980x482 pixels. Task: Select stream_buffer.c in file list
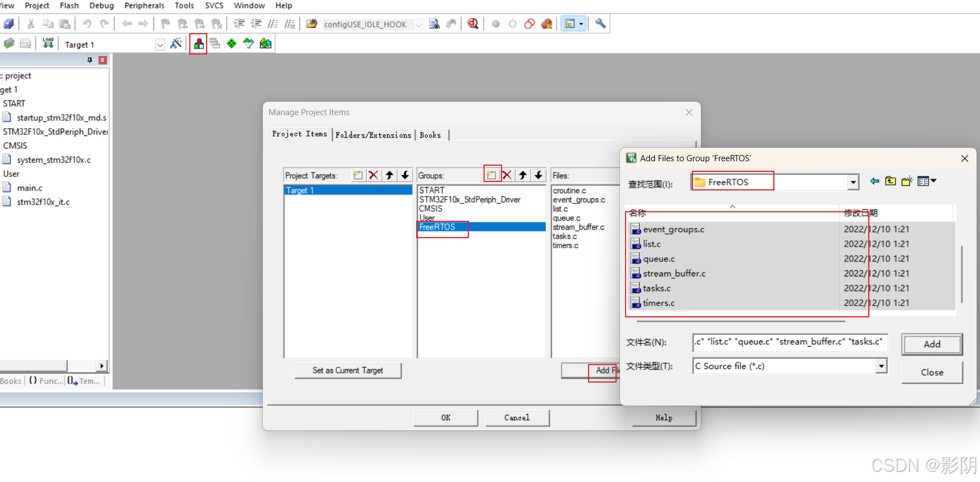(x=674, y=274)
